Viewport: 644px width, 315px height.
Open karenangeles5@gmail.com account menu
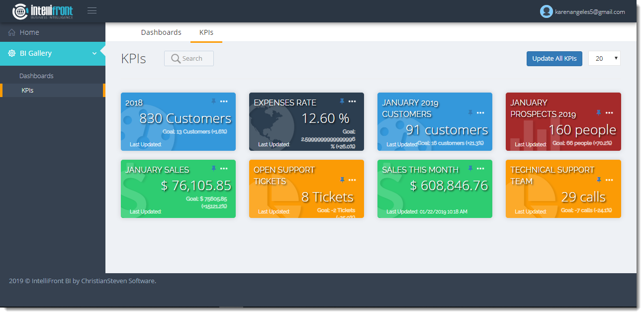(590, 12)
